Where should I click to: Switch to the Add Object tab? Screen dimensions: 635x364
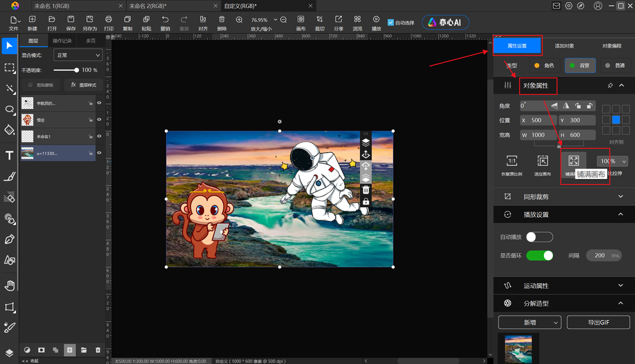pos(564,46)
